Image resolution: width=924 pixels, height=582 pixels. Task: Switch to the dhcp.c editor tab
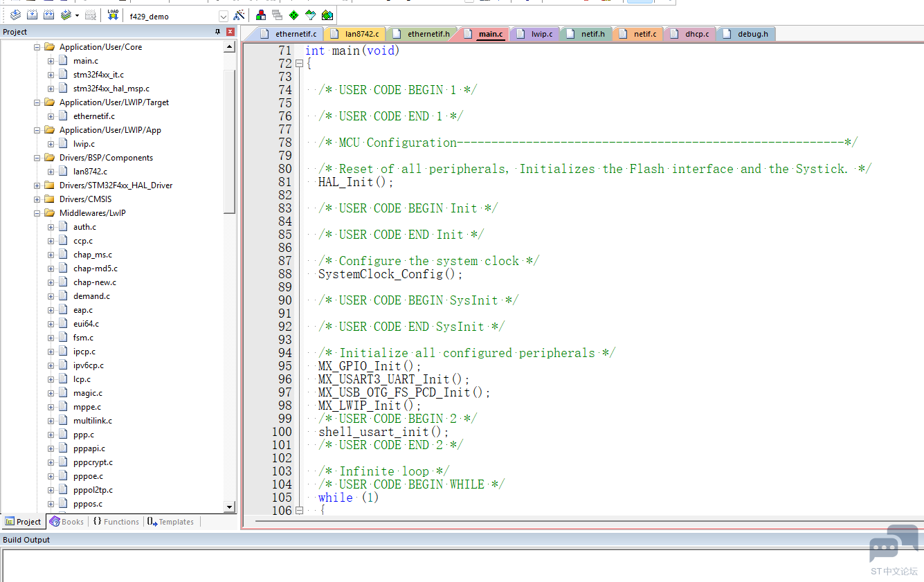pos(690,34)
